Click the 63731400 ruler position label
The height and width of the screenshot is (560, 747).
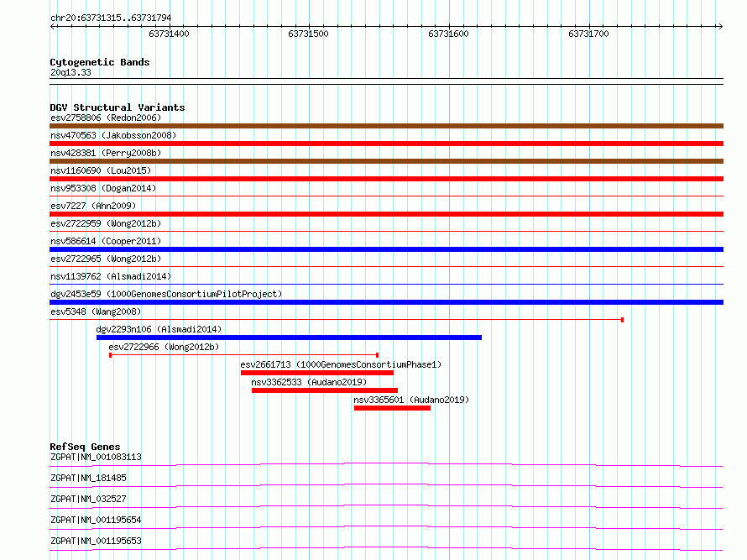click(x=169, y=34)
